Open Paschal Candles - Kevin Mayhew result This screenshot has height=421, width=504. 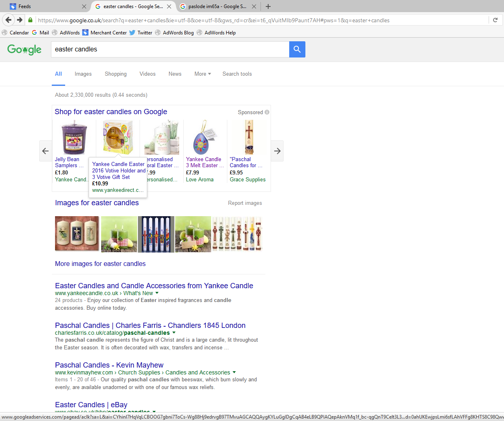tap(109, 365)
